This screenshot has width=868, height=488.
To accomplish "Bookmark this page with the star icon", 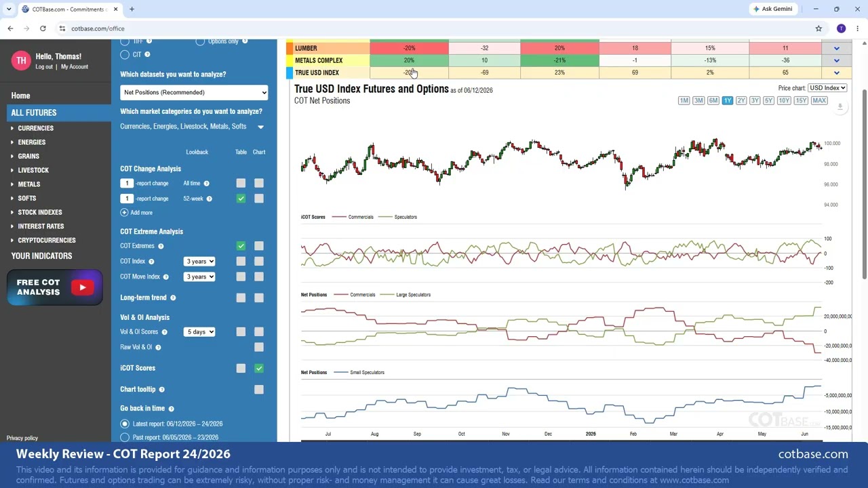I will 818,28.
